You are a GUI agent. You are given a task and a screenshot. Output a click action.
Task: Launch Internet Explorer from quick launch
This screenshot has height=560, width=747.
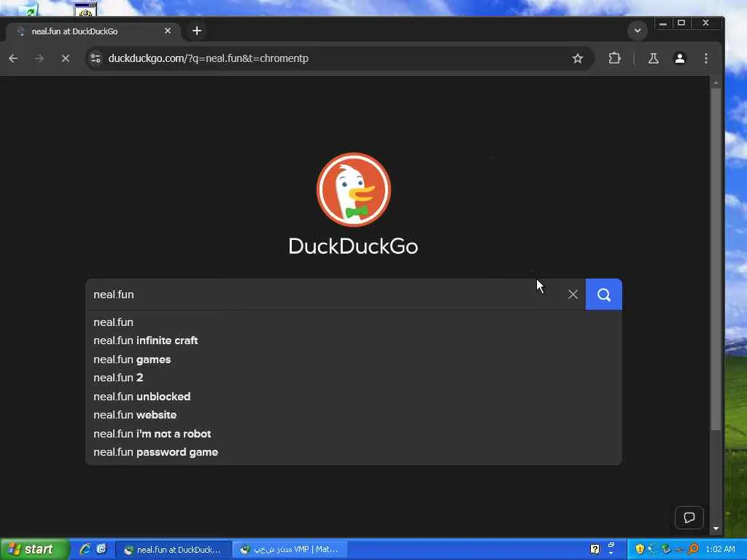point(85,550)
